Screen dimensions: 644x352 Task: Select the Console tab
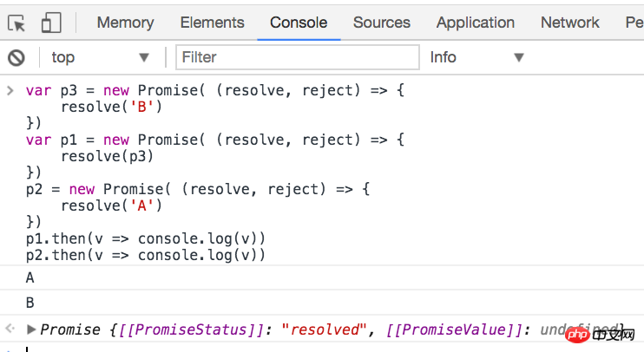pos(299,23)
